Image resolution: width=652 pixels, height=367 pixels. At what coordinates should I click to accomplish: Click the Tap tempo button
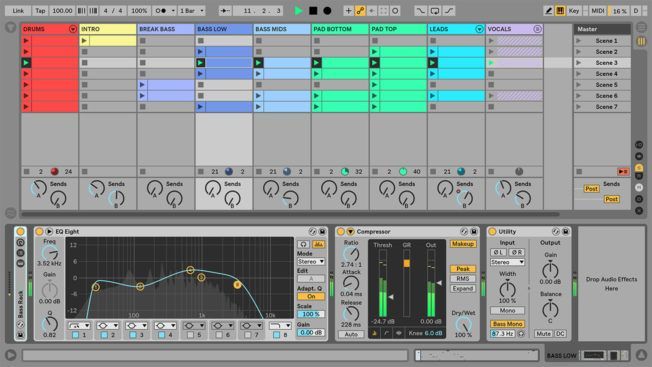click(x=40, y=11)
